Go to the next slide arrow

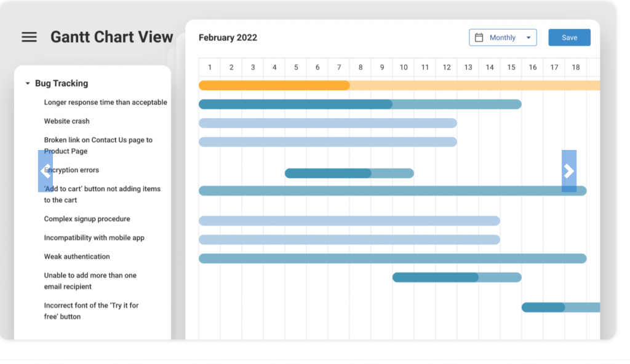tap(569, 171)
